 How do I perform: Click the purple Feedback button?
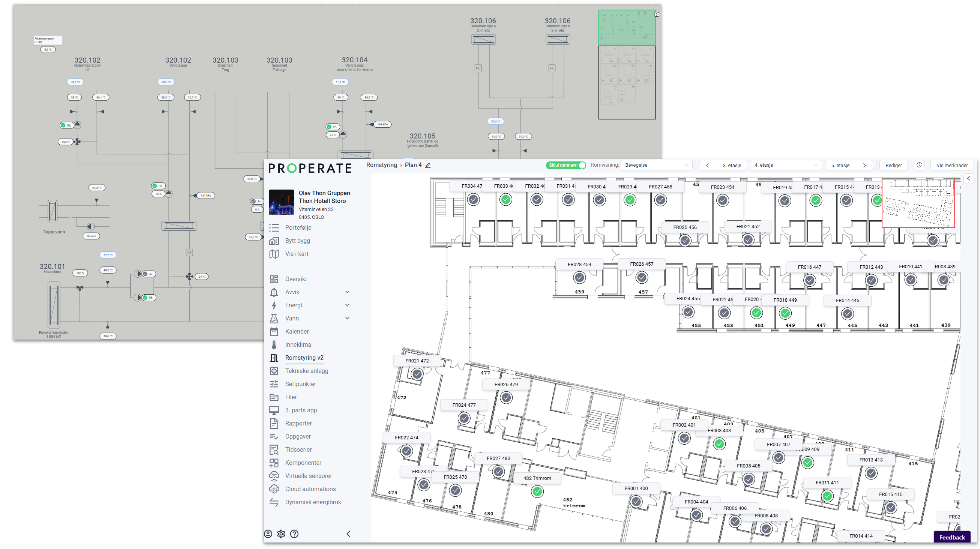tap(951, 537)
